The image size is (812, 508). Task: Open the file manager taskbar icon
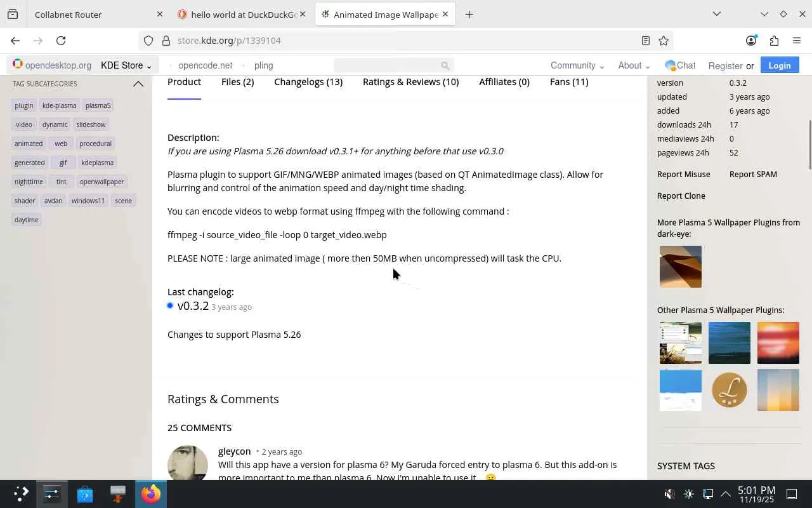tap(117, 493)
